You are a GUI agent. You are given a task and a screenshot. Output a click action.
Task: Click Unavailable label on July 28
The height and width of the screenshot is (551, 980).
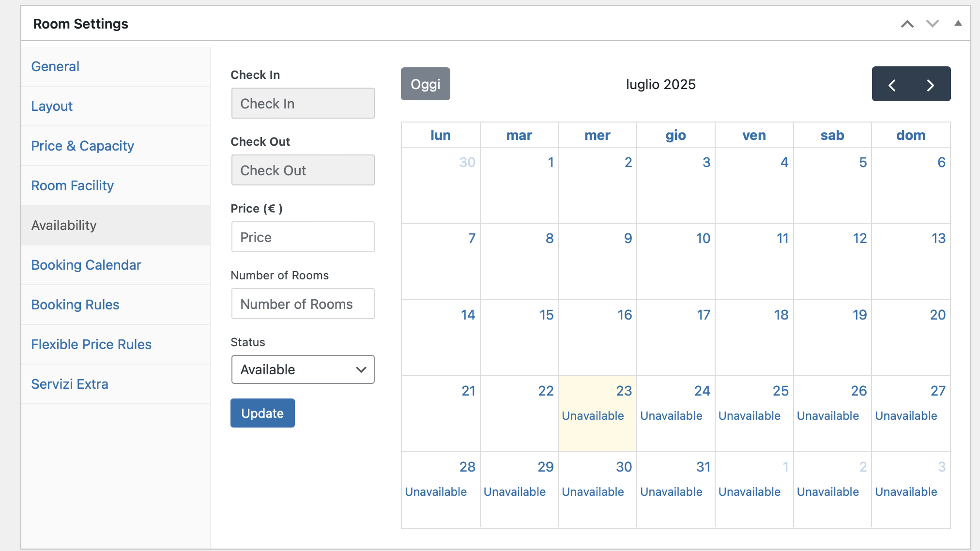click(x=436, y=492)
